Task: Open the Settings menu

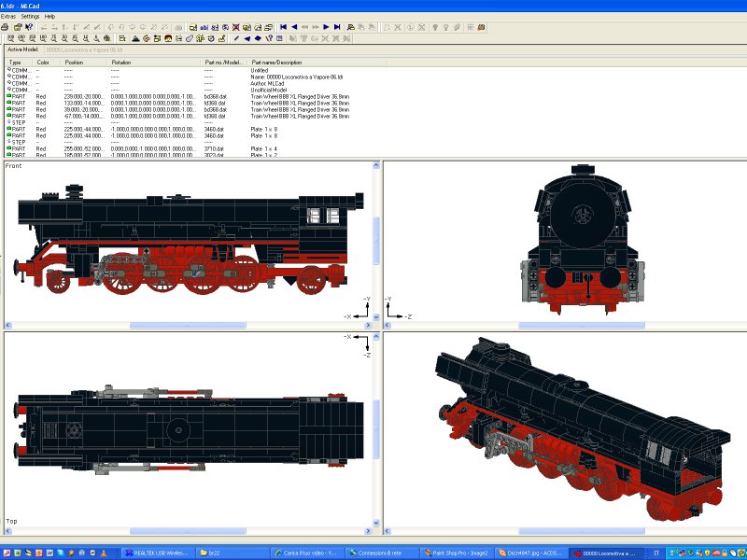Action: [29, 15]
